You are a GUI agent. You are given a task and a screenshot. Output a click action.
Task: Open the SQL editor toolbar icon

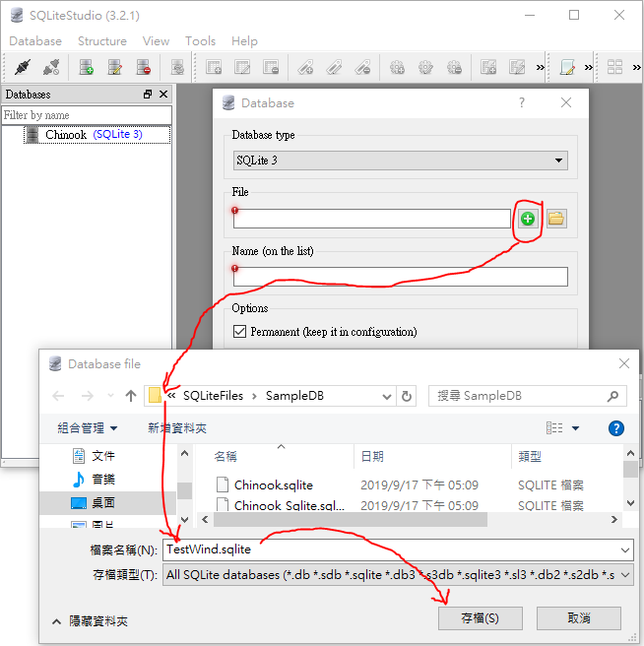coord(567,67)
